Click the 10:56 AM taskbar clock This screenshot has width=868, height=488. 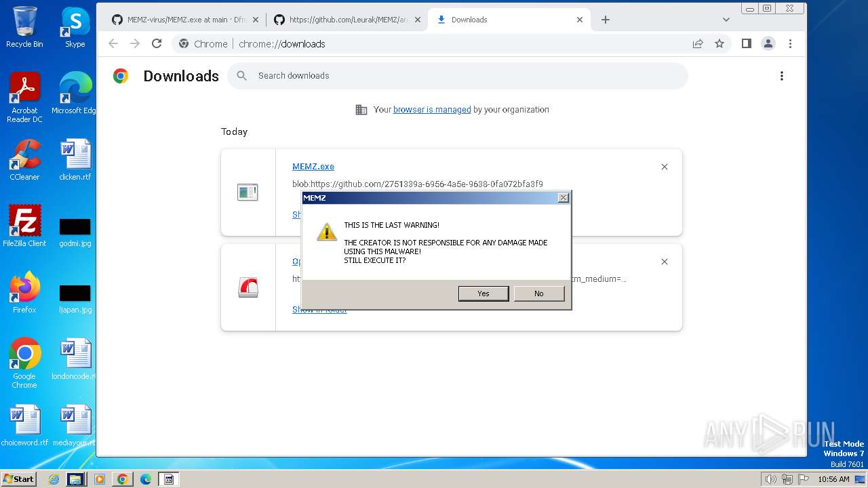(833, 479)
